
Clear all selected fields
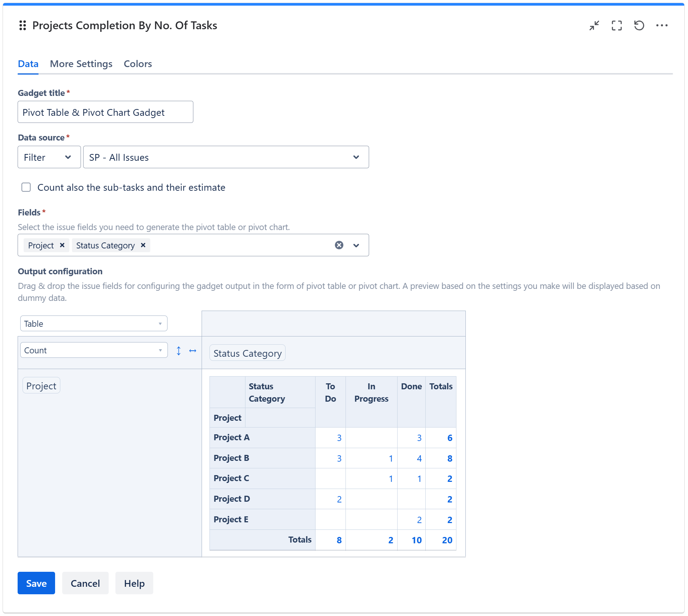(x=339, y=245)
